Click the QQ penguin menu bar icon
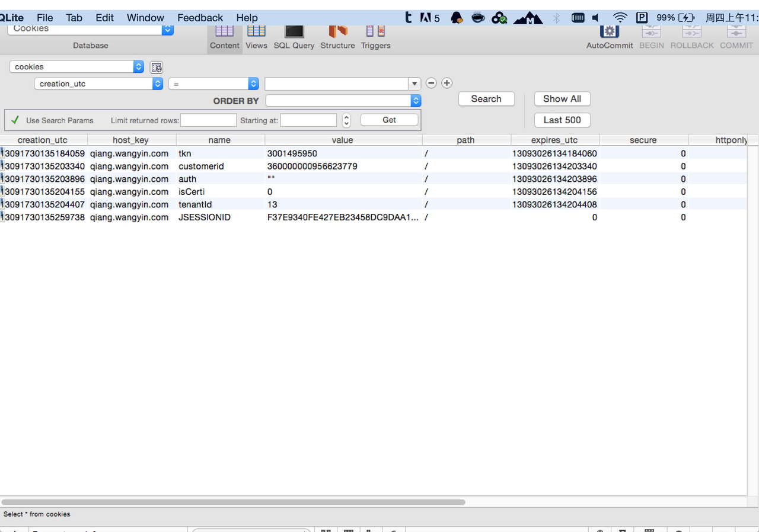759x532 pixels. tap(457, 18)
